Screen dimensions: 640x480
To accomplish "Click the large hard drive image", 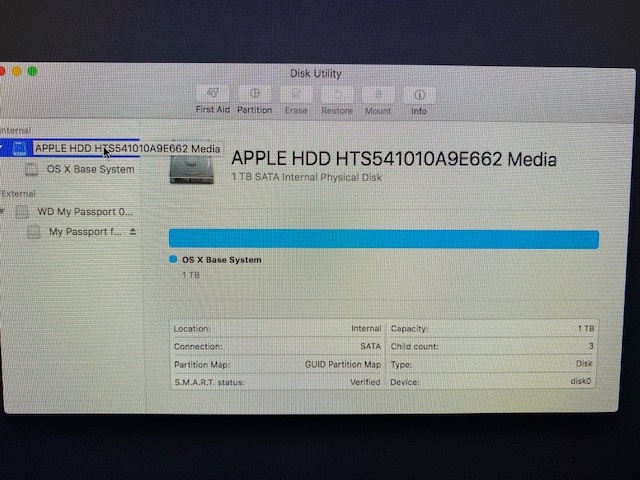I will coord(192,169).
